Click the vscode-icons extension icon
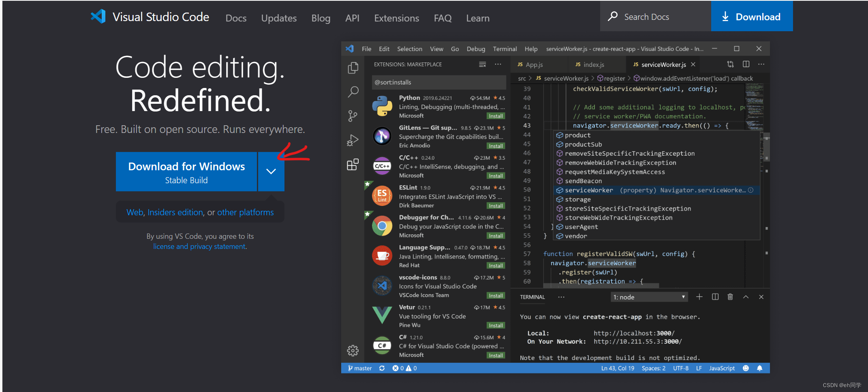This screenshot has height=392, width=868. [x=382, y=286]
